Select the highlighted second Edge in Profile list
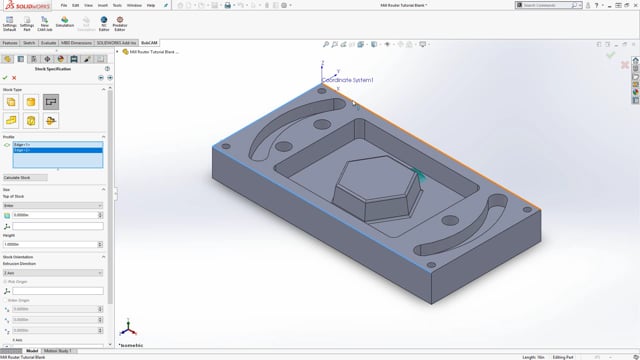640x360 pixels. pos(58,150)
